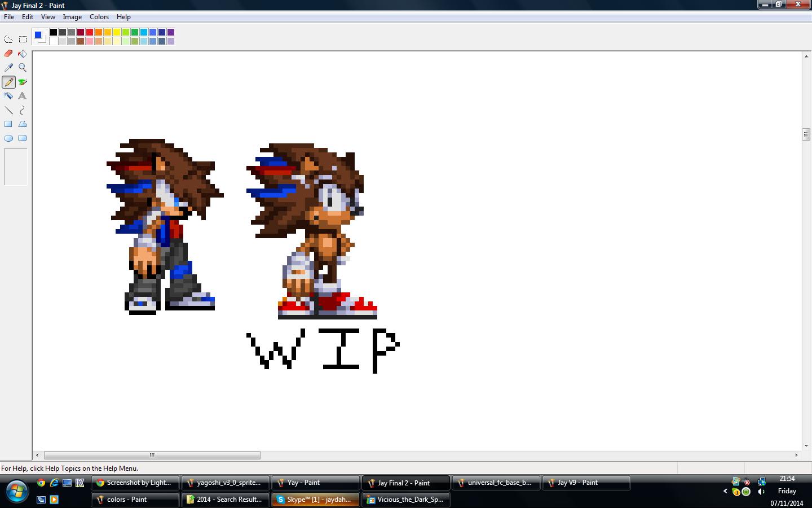Viewport: 812px width, 508px height.
Task: Pick the purple color swatch
Action: [171, 32]
